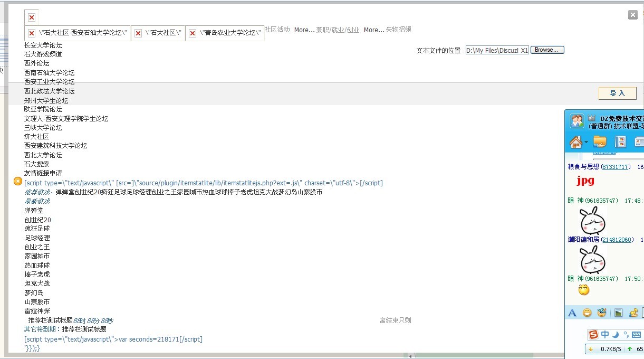Image resolution: width=644 pixels, height=359 pixels.
Task: Open the magic emoticon icon in QQ toolbar
Action: 602,313
